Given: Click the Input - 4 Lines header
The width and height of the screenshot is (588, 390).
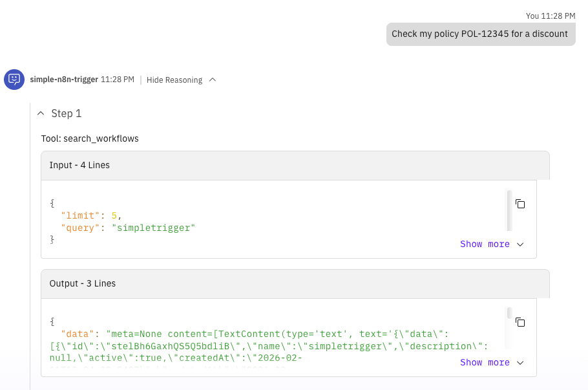Looking at the screenshot, I should tap(79, 165).
